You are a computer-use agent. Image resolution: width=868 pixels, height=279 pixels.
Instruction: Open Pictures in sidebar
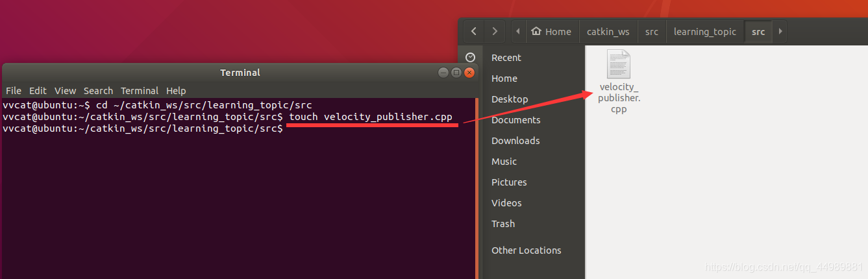[x=509, y=182]
